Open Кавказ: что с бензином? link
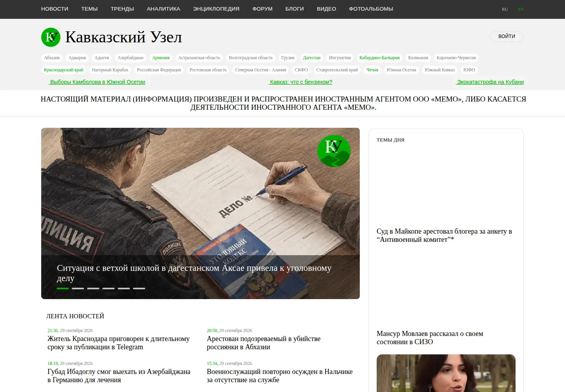This screenshot has width=565, height=392. [301, 82]
